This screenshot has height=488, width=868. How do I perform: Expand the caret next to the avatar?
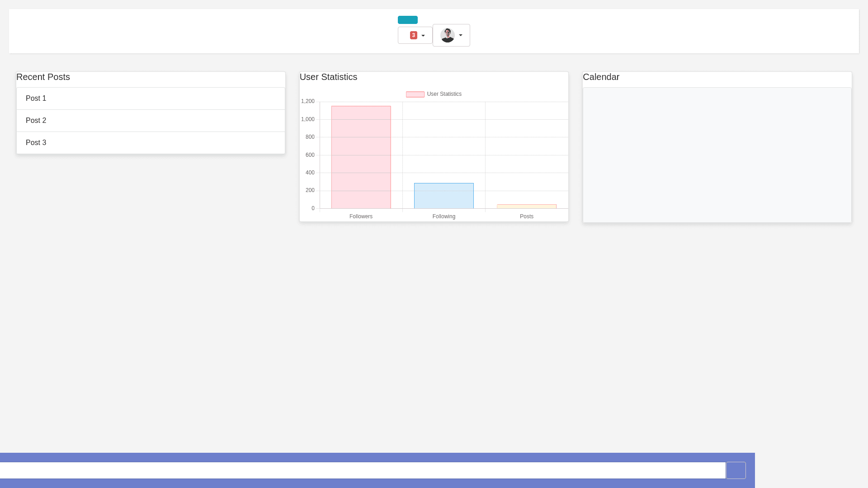click(461, 35)
